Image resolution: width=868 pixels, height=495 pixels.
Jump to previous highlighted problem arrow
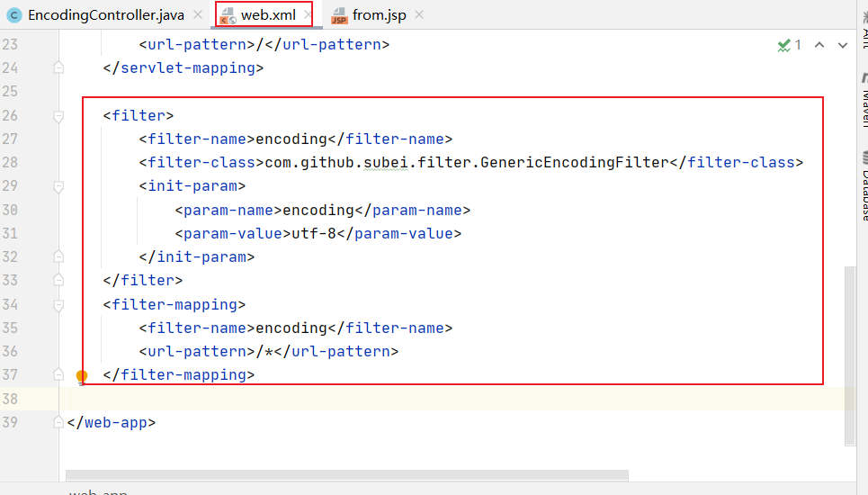click(x=819, y=45)
